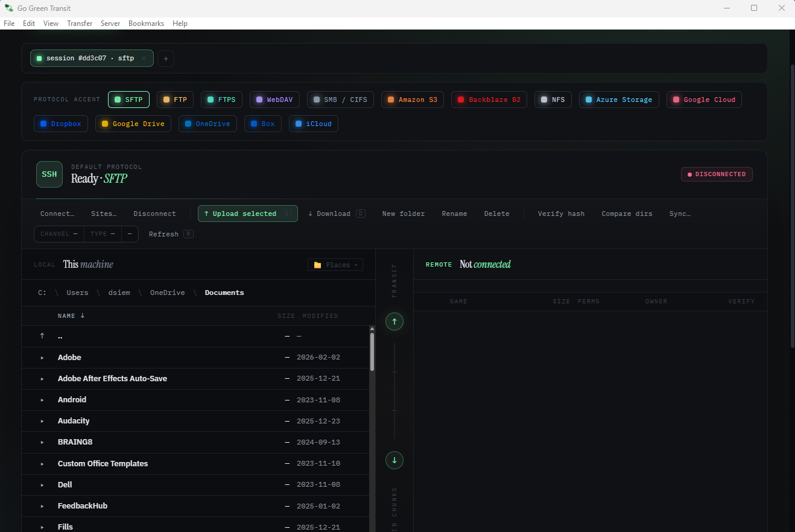Image resolution: width=795 pixels, height=532 pixels.
Task: Create a New folder
Action: [404, 214]
